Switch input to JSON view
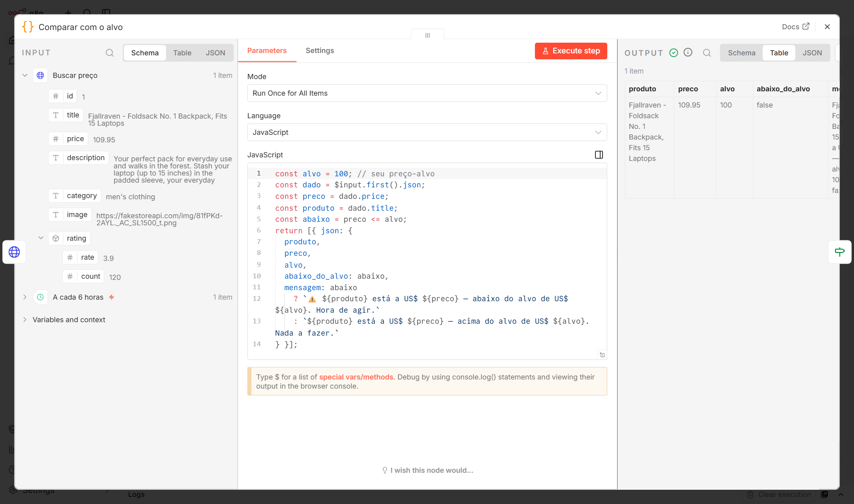The height and width of the screenshot is (504, 854). point(215,53)
